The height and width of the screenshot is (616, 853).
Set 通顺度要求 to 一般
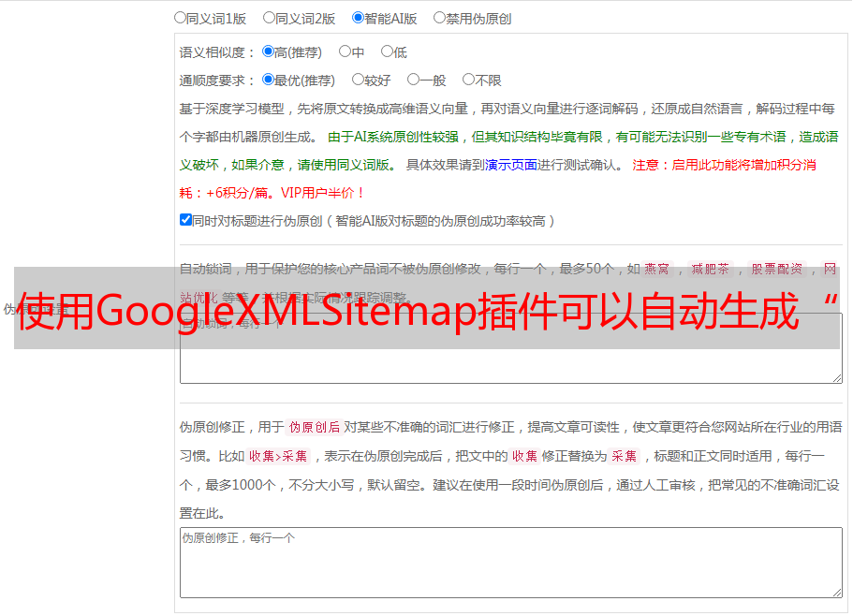point(414,80)
